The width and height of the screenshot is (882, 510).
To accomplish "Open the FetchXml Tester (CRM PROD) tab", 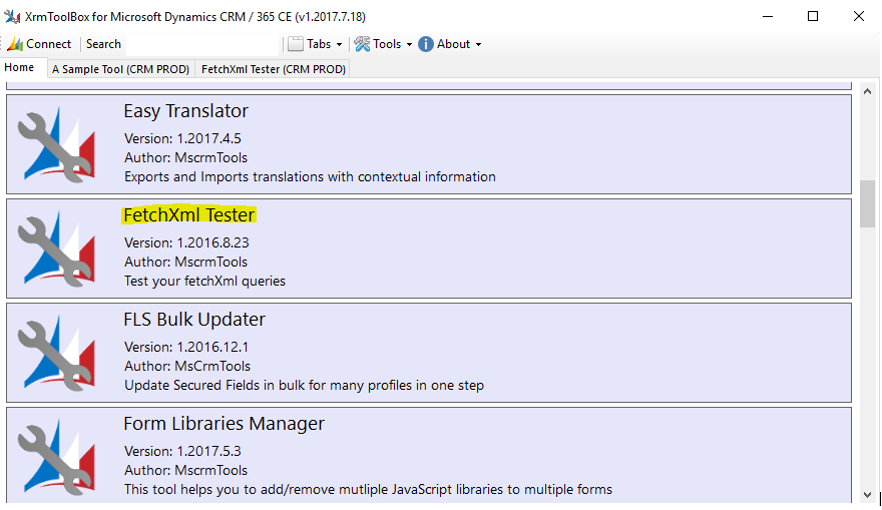I will click(273, 69).
